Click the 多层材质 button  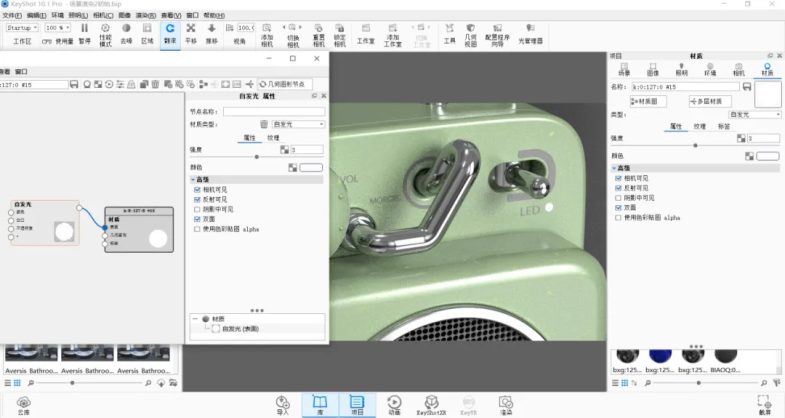click(708, 101)
